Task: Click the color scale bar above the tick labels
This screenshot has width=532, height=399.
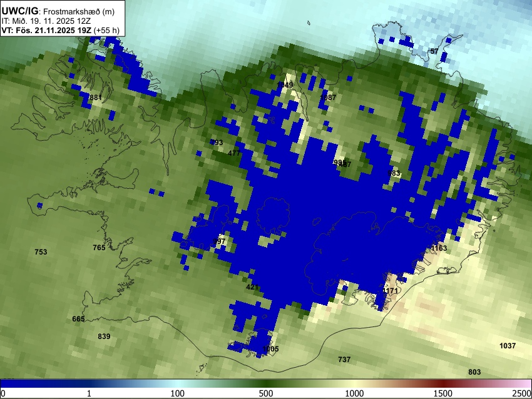Action: pyautogui.click(x=266, y=383)
